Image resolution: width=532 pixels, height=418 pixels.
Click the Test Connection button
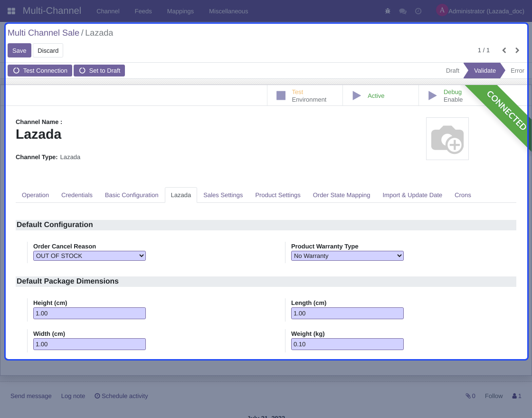pyautogui.click(x=40, y=71)
